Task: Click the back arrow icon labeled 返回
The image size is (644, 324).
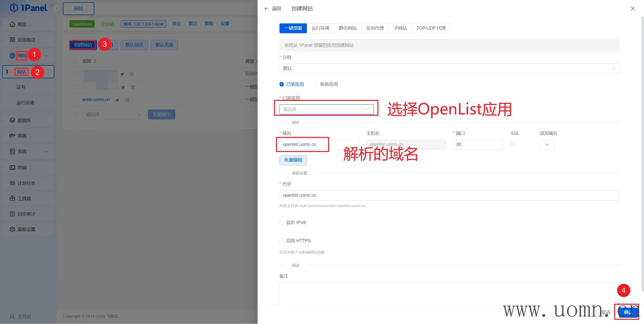Action: (267, 9)
